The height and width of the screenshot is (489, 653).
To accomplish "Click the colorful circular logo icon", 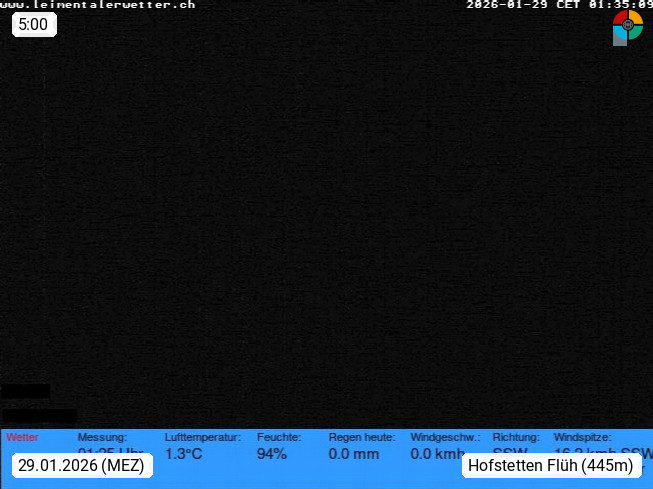I will click(x=627, y=27).
